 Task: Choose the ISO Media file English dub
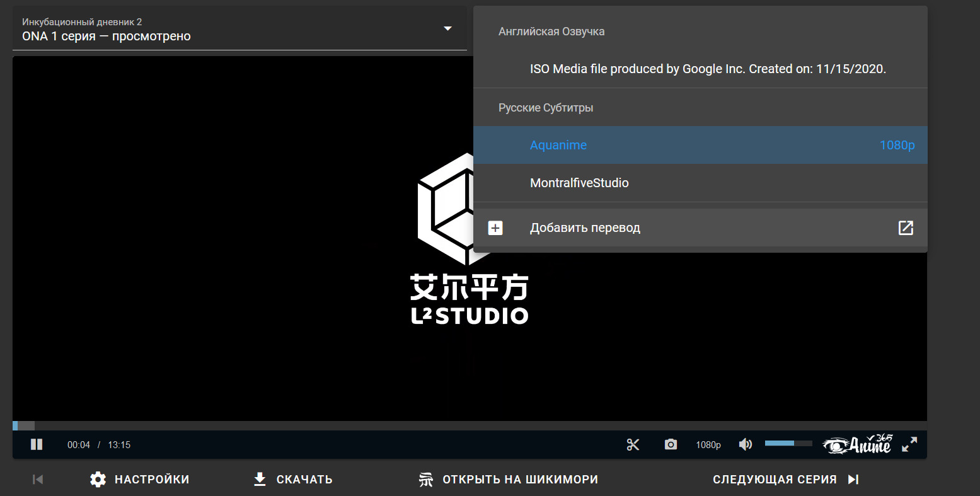point(707,69)
